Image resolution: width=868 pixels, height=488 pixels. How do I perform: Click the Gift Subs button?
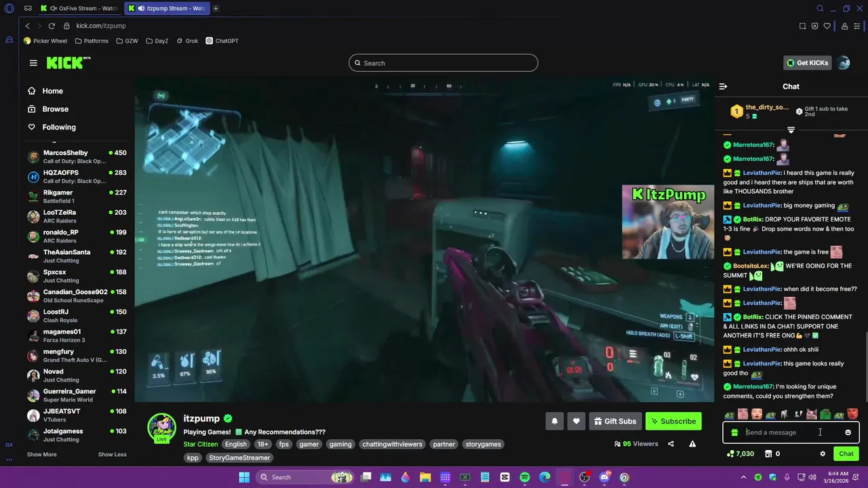(x=615, y=421)
